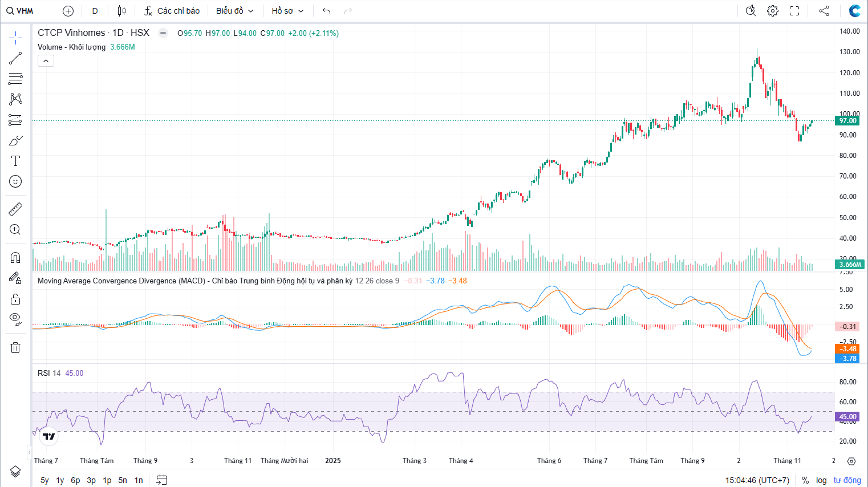Select the trend line drawing tool
This screenshot has height=487, width=868.
(15, 58)
